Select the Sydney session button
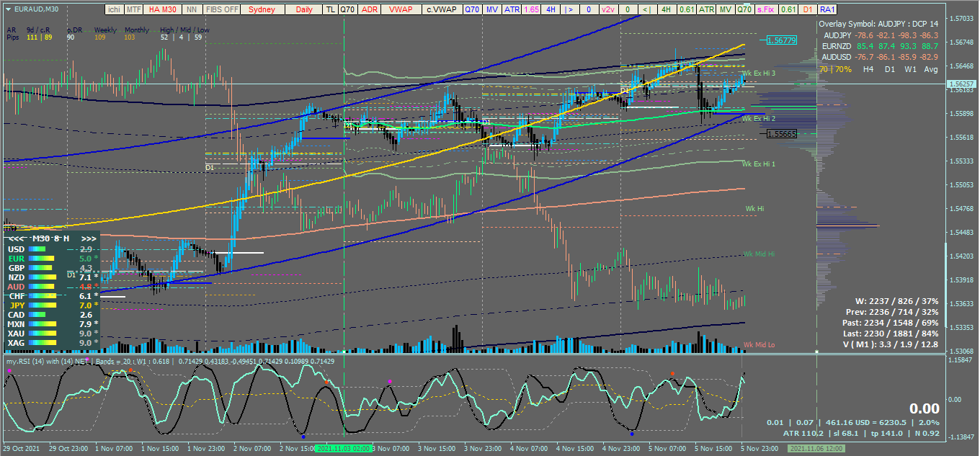The image size is (980, 456). [x=264, y=9]
